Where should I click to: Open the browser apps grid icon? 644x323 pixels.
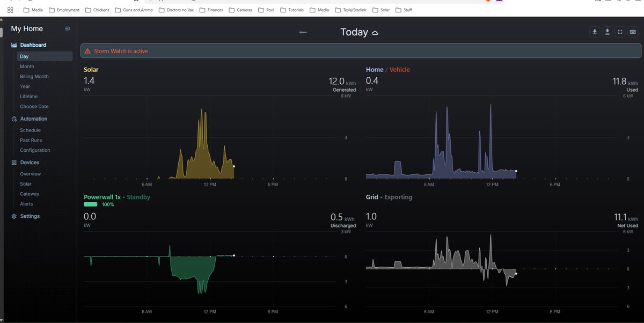click(10, 10)
